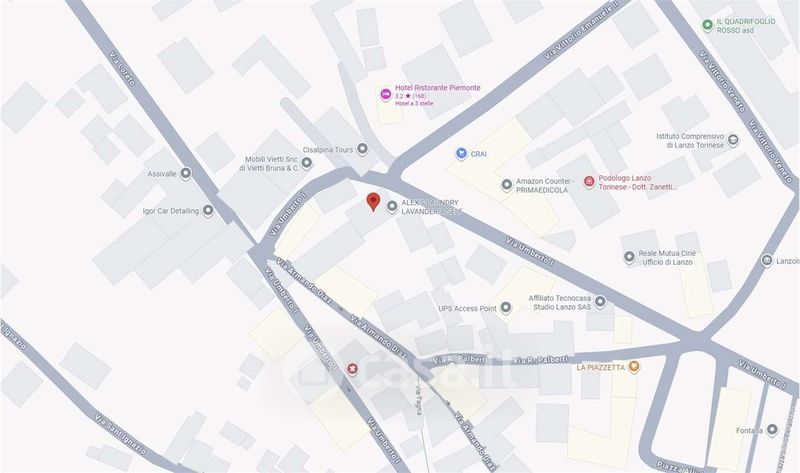Select the Hotel Ristorante Piemonte hotel icon
Viewport: 800px width, 473px height.
(x=386, y=94)
